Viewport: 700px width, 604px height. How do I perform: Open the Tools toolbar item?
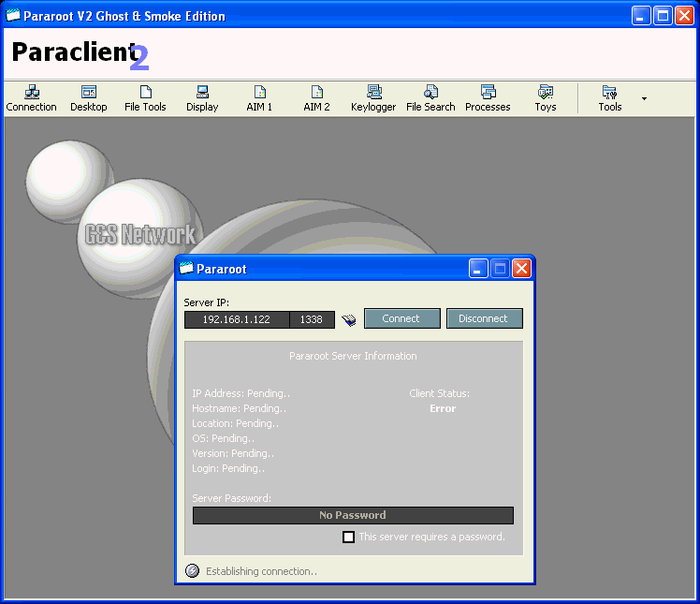pyautogui.click(x=610, y=98)
